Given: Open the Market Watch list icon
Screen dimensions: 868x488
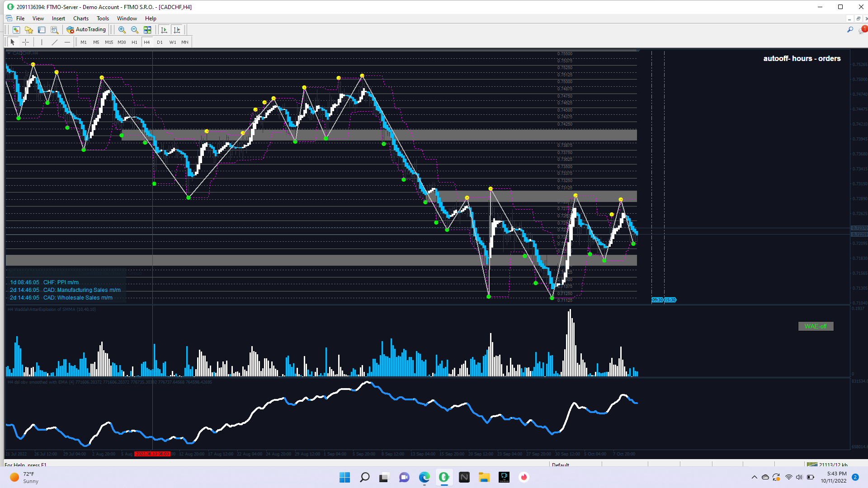Looking at the screenshot, I should [42, 30].
